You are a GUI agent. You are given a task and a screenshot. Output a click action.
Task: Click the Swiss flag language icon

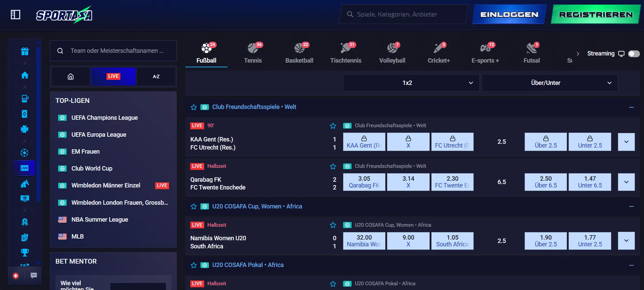[16, 276]
